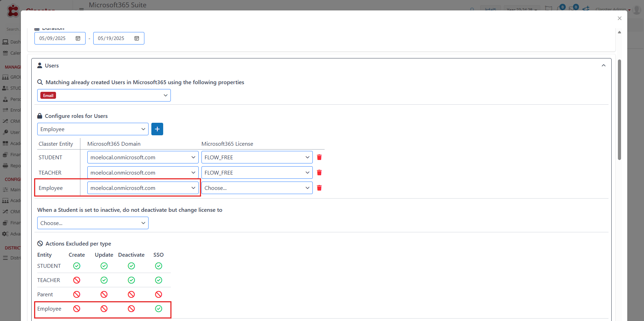
Task: Toggle TEACHER Create excluded action
Action: (77, 280)
